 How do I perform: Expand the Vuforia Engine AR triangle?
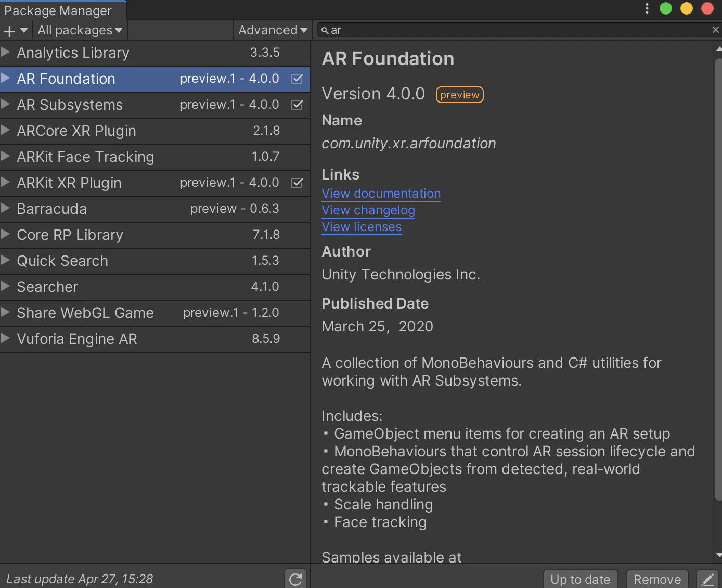click(x=6, y=338)
